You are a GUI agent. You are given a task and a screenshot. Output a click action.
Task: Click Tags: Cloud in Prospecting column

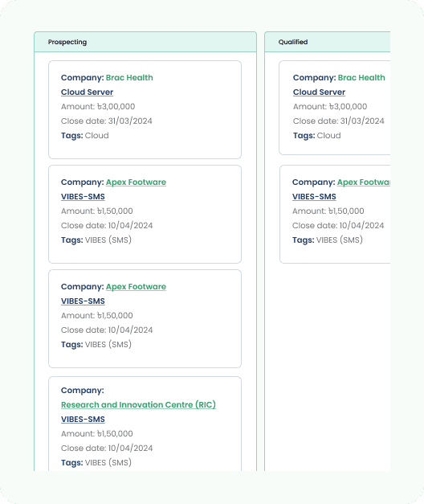pyautogui.click(x=85, y=135)
